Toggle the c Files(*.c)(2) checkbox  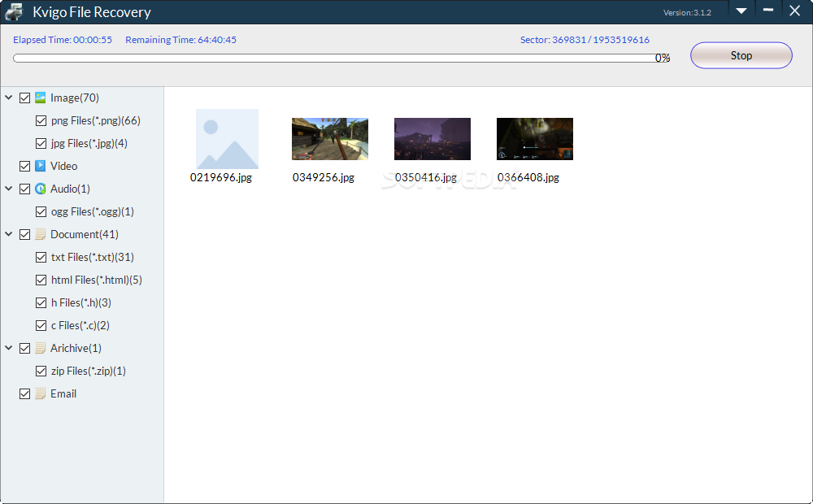(41, 326)
